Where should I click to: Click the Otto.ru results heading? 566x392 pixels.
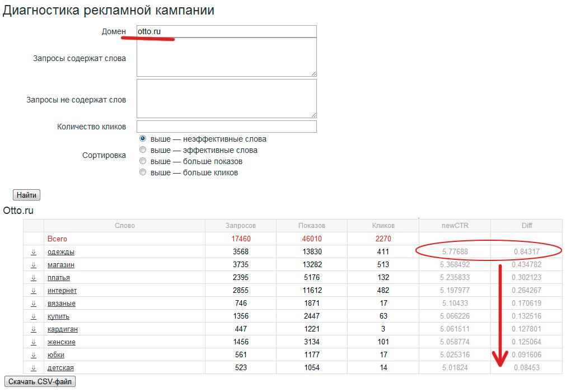(x=18, y=211)
